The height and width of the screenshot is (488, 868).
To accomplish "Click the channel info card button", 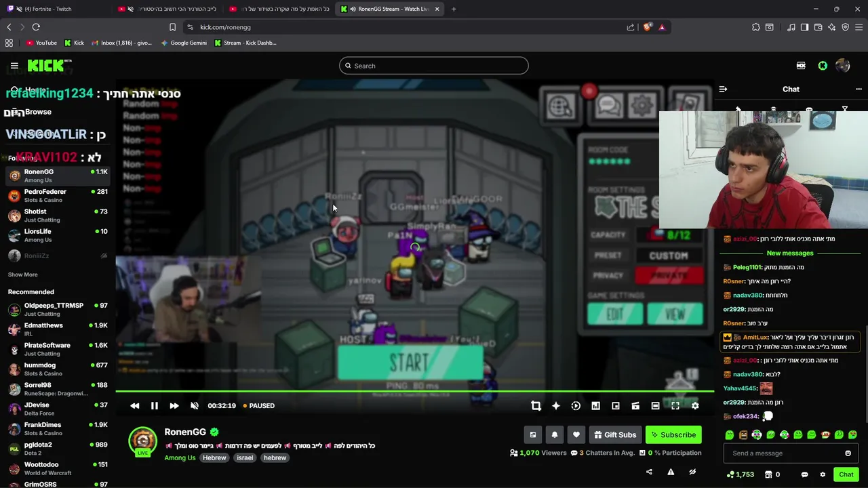I will pyautogui.click(x=533, y=435).
